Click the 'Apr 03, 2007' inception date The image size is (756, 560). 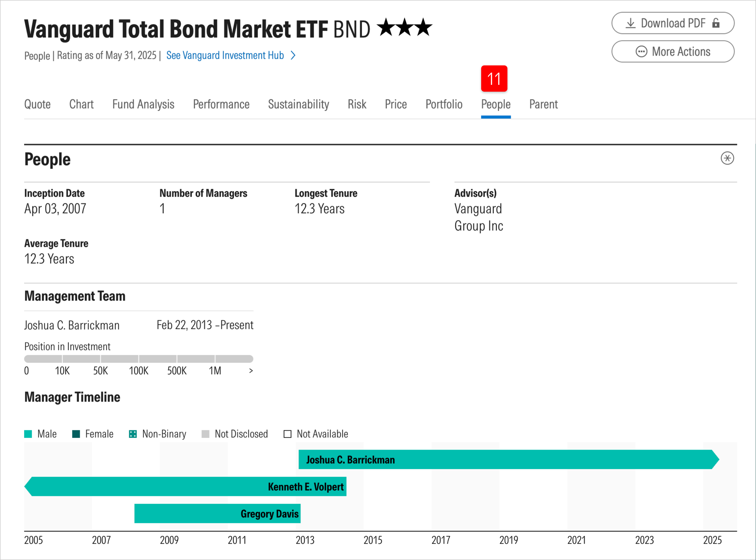coord(55,209)
